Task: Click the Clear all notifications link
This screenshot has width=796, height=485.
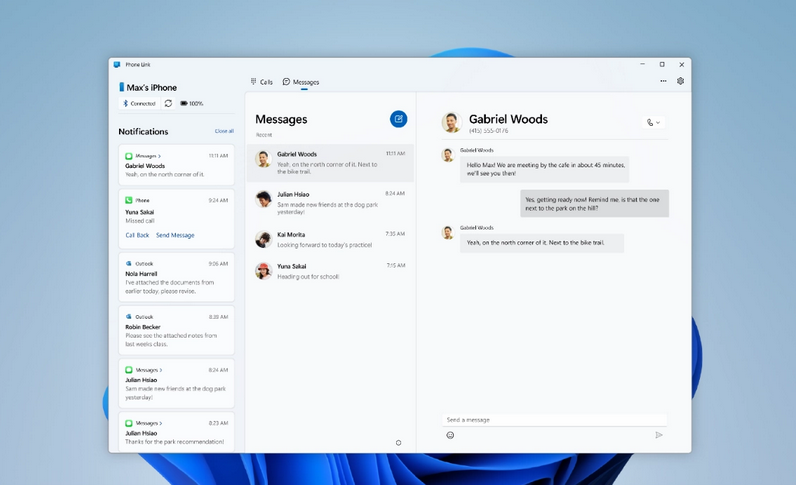Action: click(224, 131)
